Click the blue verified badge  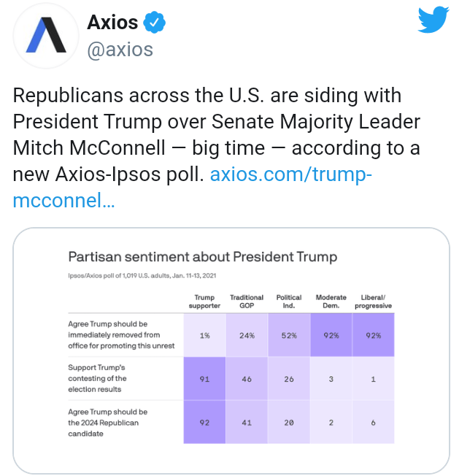[153, 23]
